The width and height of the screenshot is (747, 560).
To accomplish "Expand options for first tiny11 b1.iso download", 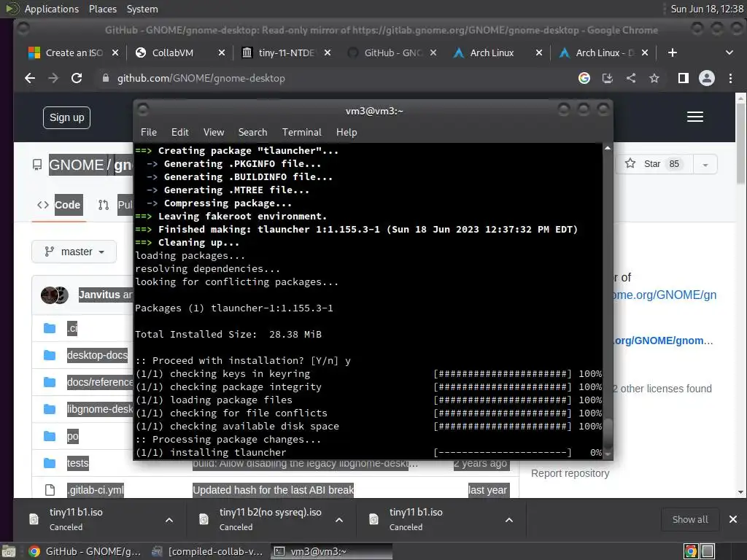I will pos(169,519).
